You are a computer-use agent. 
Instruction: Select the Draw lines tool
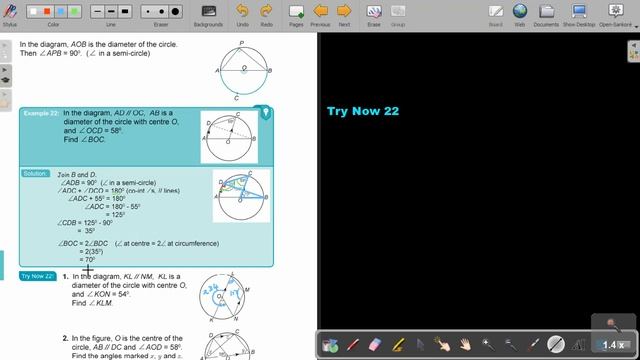click(556, 344)
